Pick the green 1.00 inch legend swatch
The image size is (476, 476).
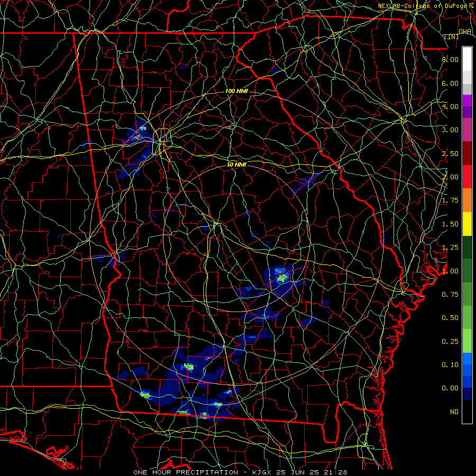pyautogui.click(x=467, y=271)
